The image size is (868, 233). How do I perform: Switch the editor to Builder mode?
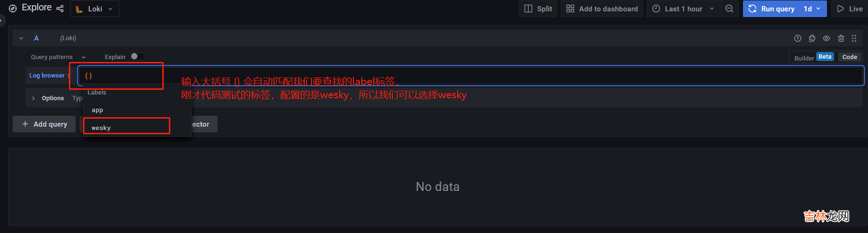point(804,58)
